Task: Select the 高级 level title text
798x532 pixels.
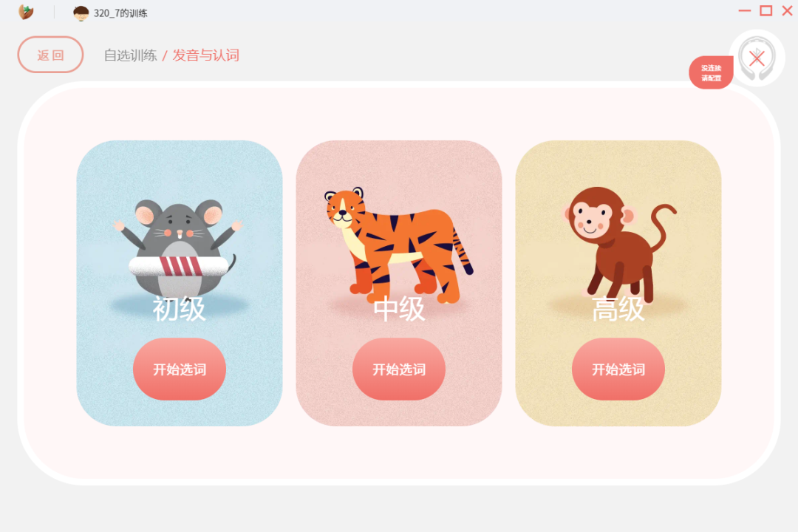Action: tap(618, 309)
